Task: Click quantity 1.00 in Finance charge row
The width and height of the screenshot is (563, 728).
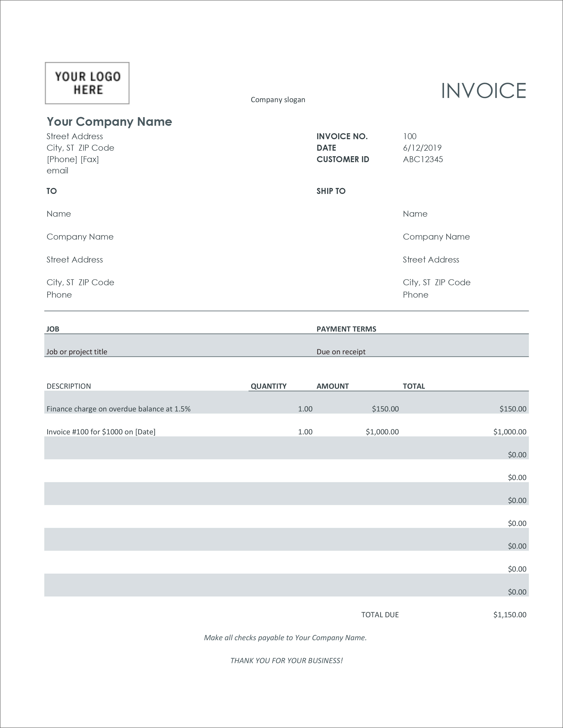Action: [x=305, y=409]
